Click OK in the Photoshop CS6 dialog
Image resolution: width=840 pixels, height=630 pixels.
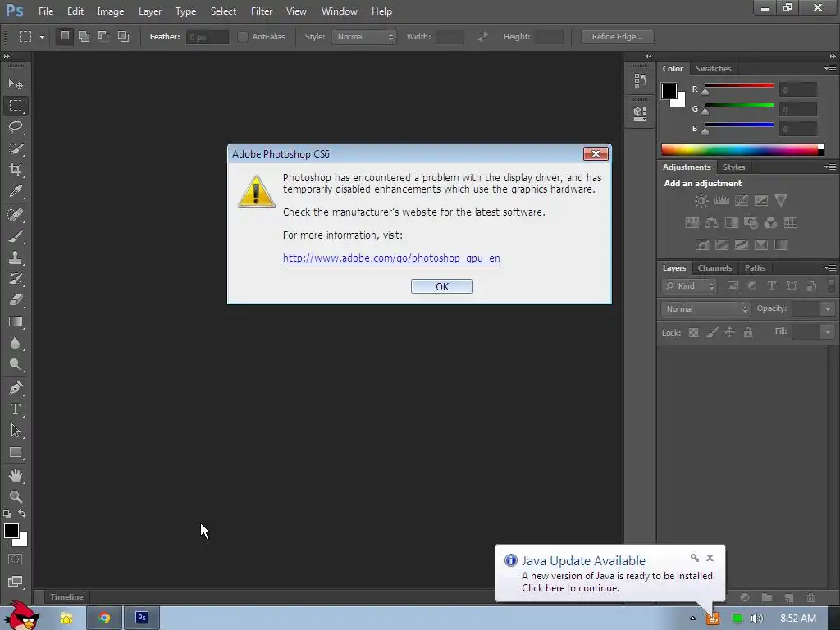point(442,286)
